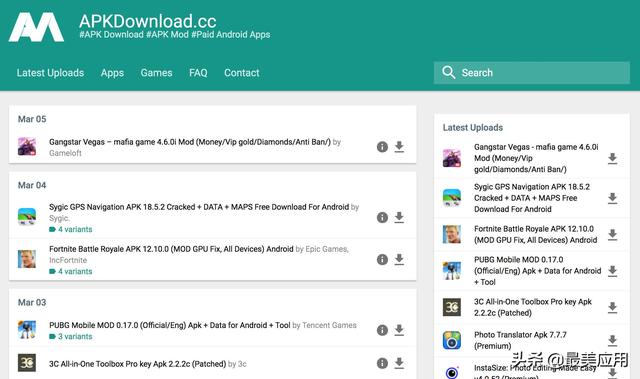640x379 pixels.
Task: Open the sidebar Sygic GPS app icon
Action: point(452,198)
